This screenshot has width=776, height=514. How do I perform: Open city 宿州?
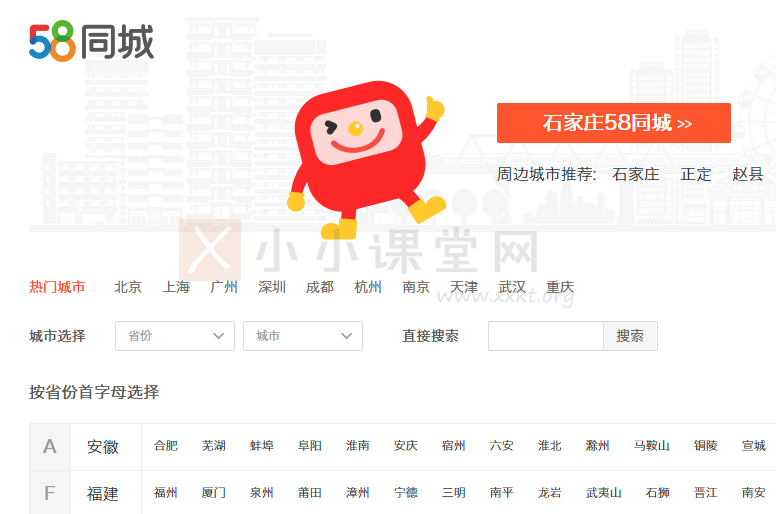pyautogui.click(x=454, y=446)
